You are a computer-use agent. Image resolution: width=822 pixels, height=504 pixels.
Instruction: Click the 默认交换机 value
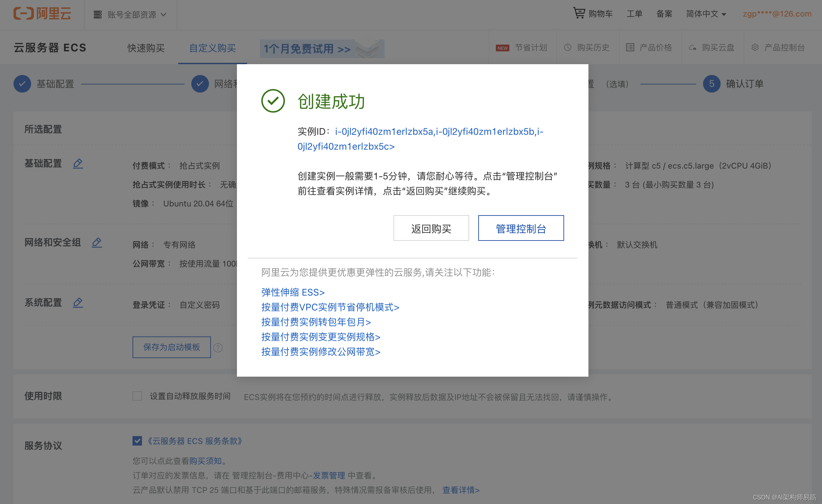tap(637, 245)
